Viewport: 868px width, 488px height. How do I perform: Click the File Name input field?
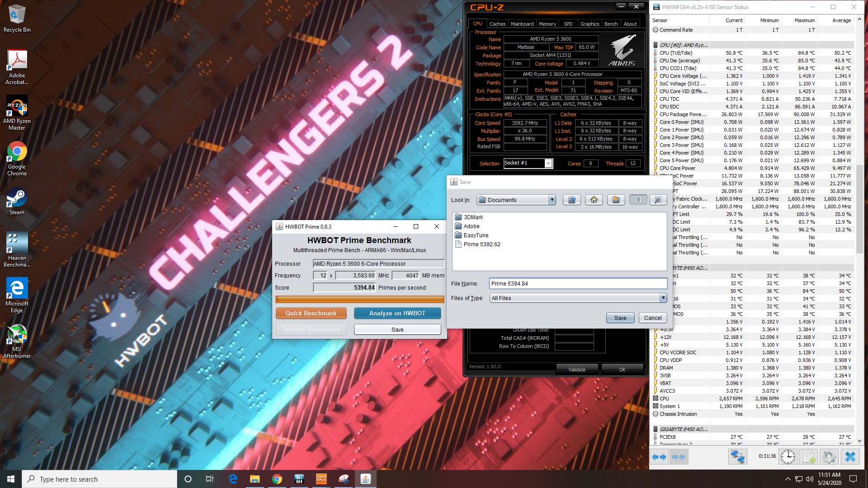pyautogui.click(x=578, y=283)
